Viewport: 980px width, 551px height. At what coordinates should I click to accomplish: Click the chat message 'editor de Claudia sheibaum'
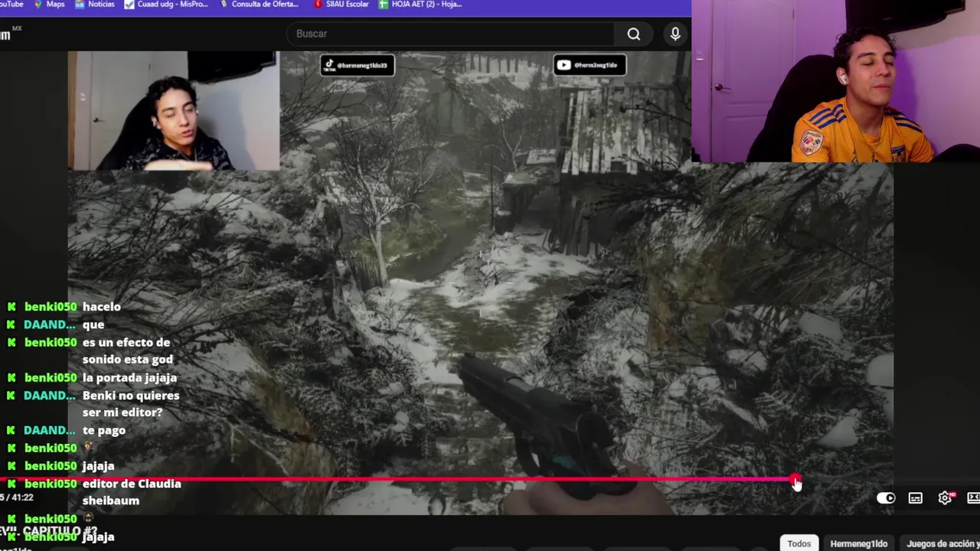(x=132, y=492)
